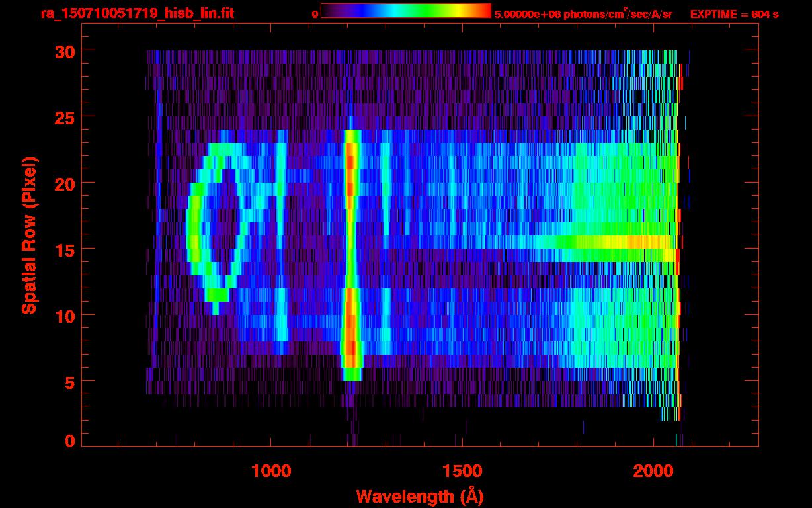This screenshot has height=508, width=812.
Task: Click the color bar minimum value 0
Action: 315,14
